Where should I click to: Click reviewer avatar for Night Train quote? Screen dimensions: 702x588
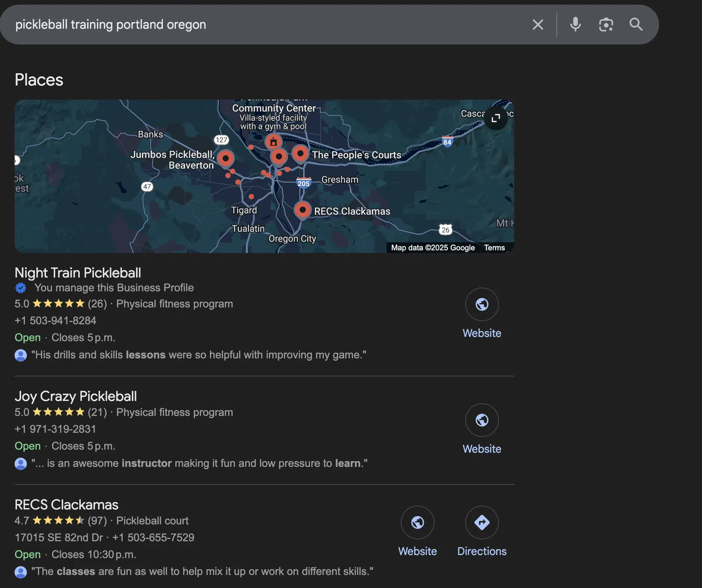pos(21,355)
